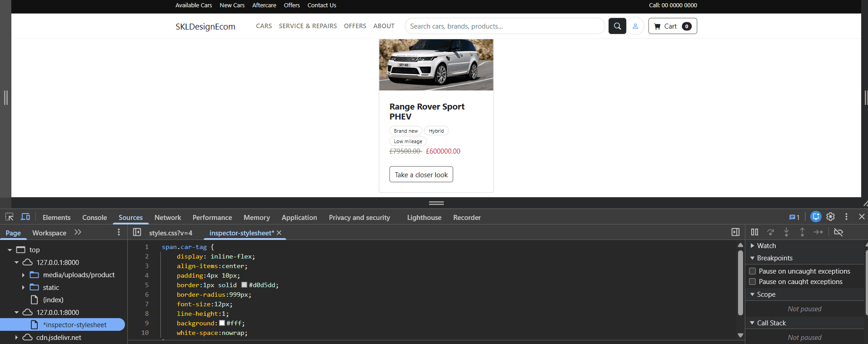
Task: Click Take a closer look button
Action: tap(421, 174)
